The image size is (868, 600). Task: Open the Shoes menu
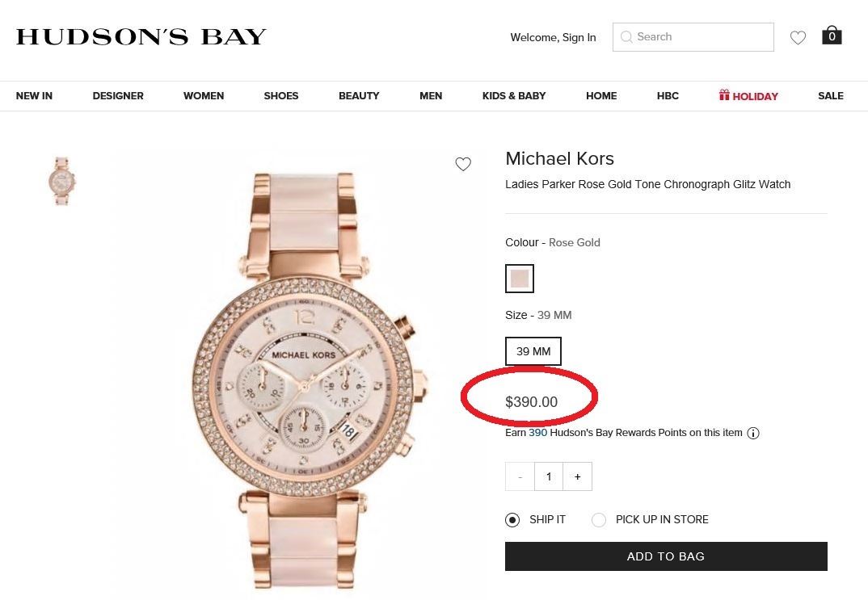click(280, 96)
